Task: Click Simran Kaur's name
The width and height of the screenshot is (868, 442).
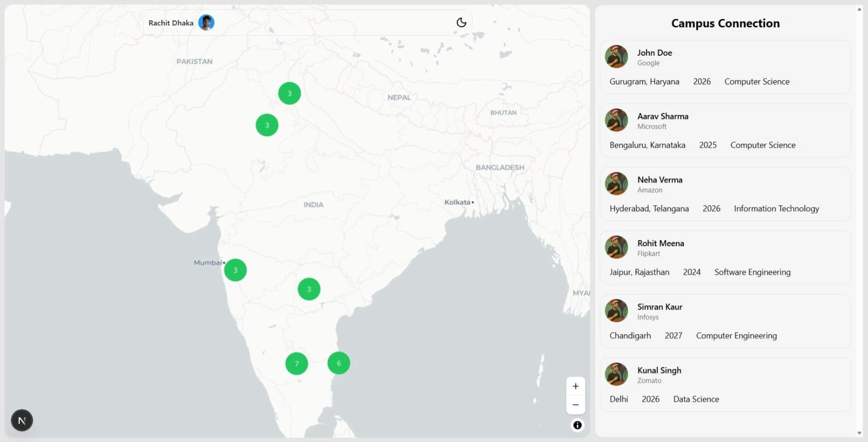Action: click(659, 307)
